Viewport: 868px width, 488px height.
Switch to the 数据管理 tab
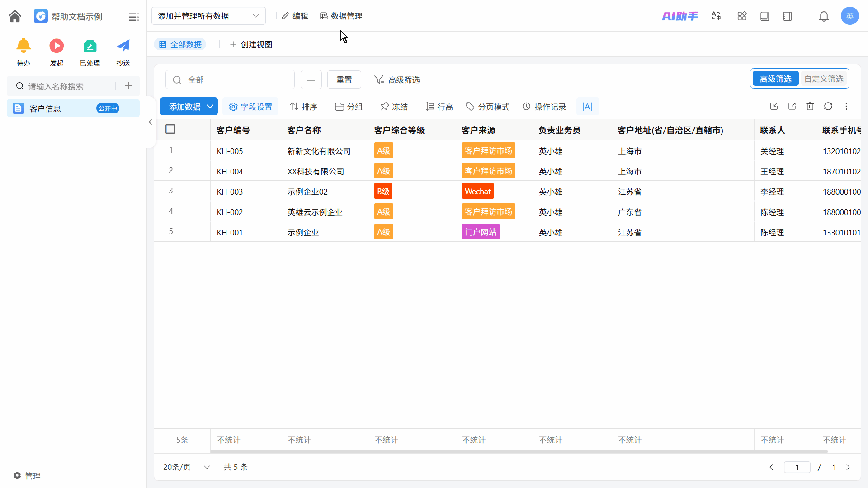coord(341,16)
